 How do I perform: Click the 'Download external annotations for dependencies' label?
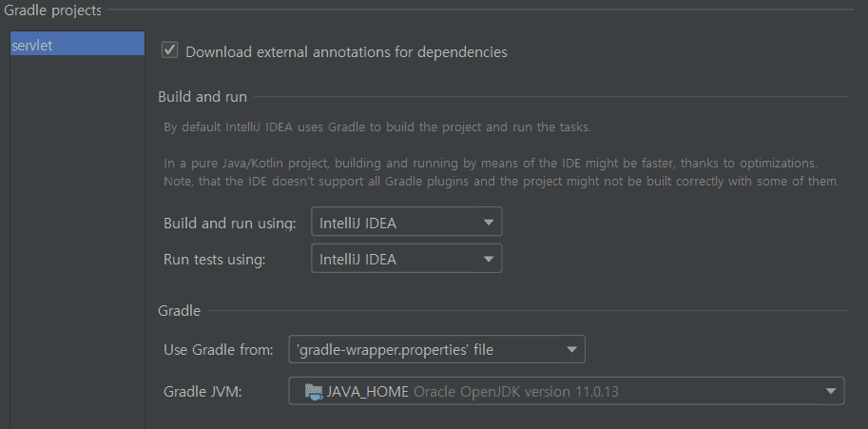(x=346, y=51)
